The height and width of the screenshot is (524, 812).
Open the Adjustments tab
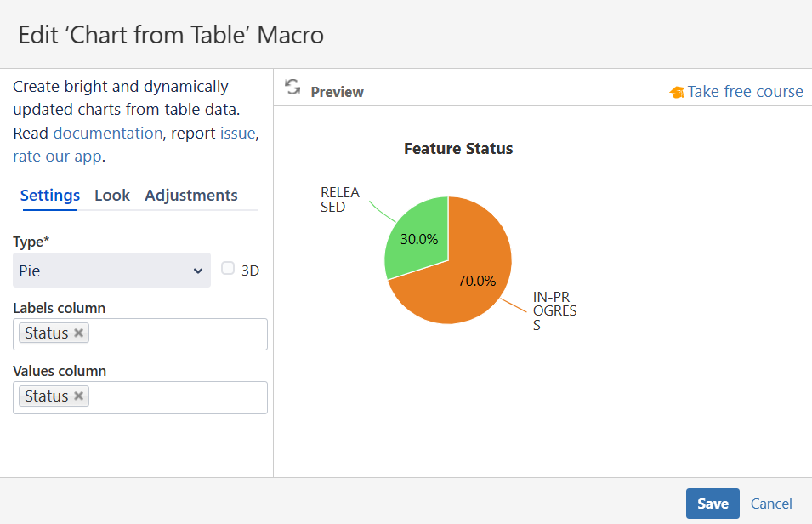point(191,196)
